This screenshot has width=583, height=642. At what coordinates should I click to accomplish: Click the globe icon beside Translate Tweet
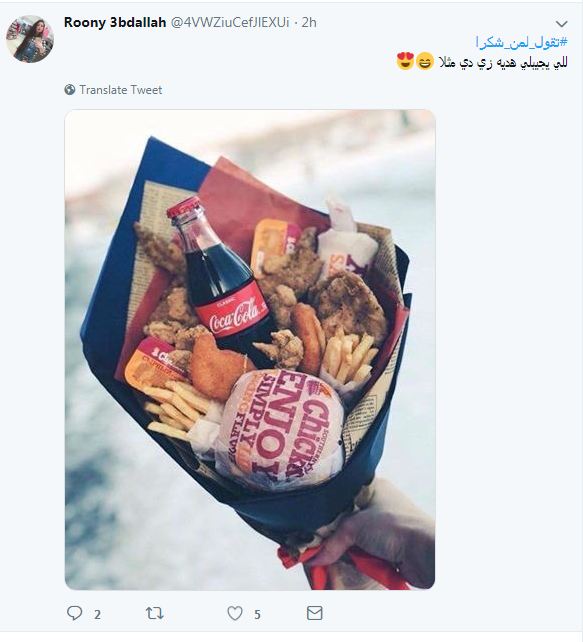click(70, 90)
